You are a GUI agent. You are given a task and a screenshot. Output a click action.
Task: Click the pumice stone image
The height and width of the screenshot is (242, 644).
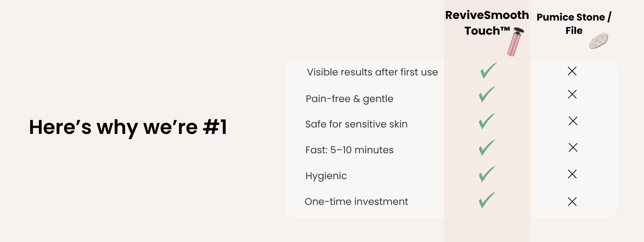pos(599,41)
